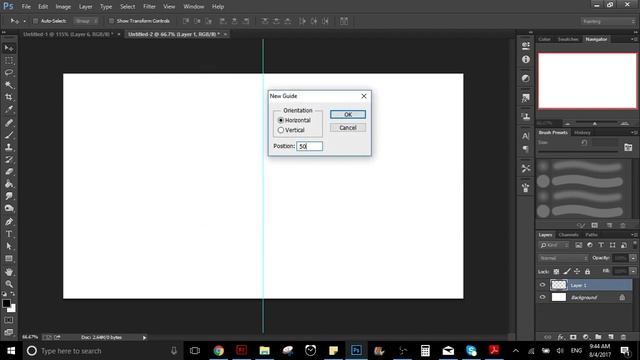Open the tool preset picker arrow
The image size is (640, 360).
pyautogui.click(x=24, y=21)
